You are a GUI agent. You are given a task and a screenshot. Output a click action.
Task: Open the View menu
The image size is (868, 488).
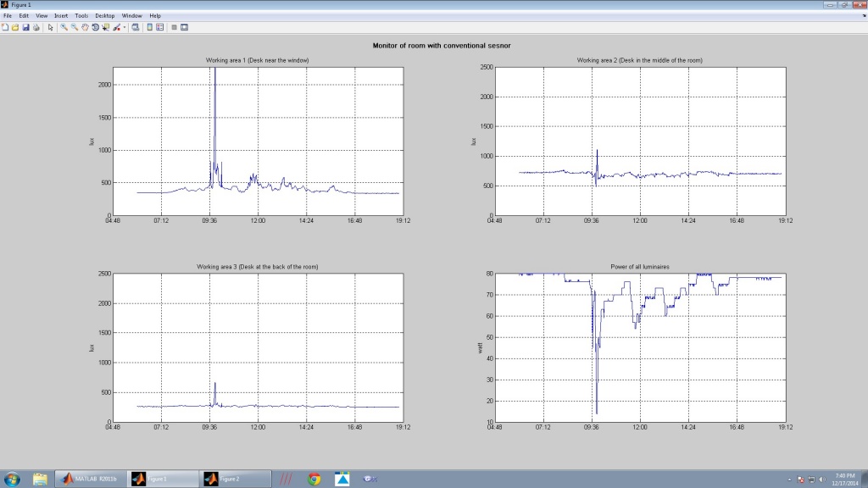42,15
